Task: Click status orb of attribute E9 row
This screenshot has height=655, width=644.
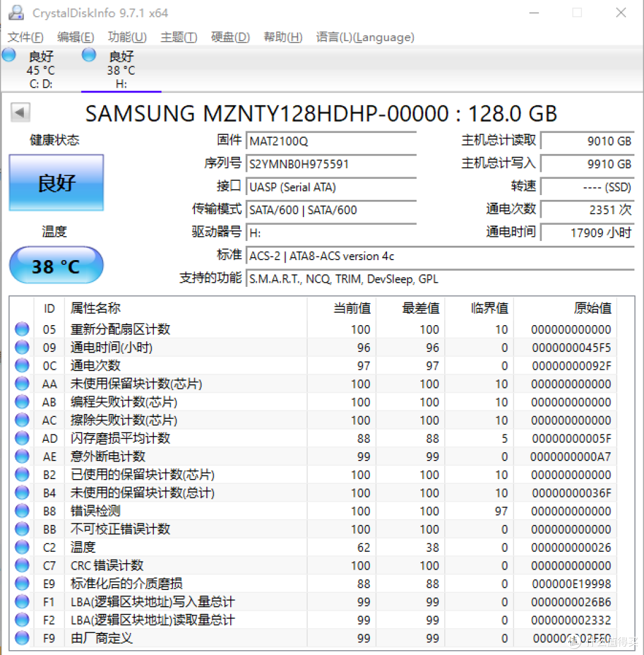Action: (x=22, y=583)
